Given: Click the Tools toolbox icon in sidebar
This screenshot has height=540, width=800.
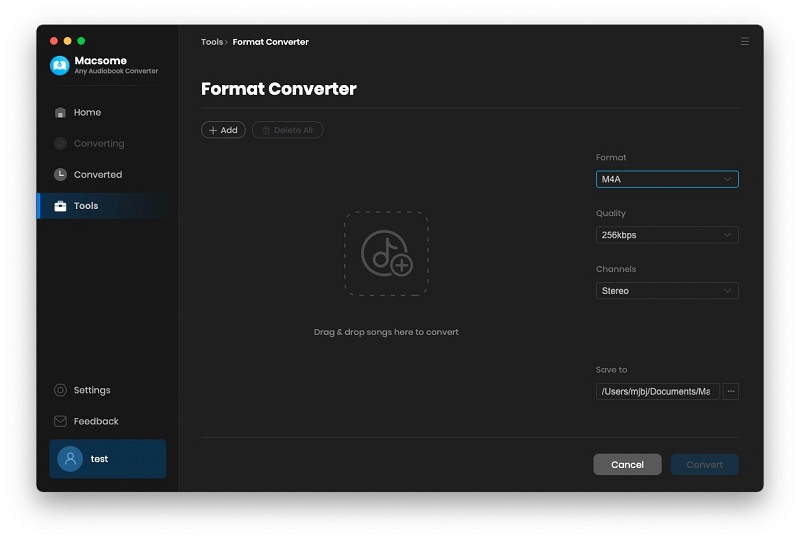Looking at the screenshot, I should coord(60,206).
